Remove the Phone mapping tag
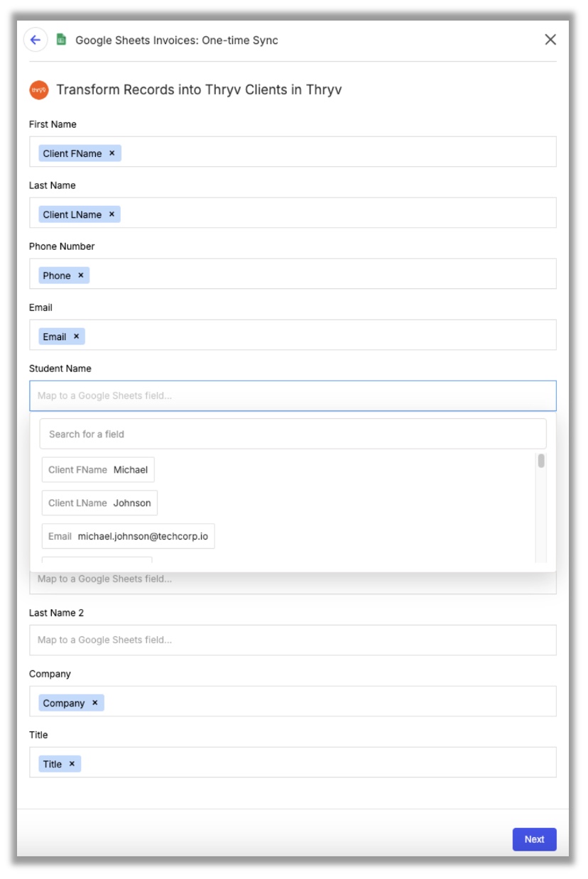Viewport: 588px width, 879px height. coord(80,275)
